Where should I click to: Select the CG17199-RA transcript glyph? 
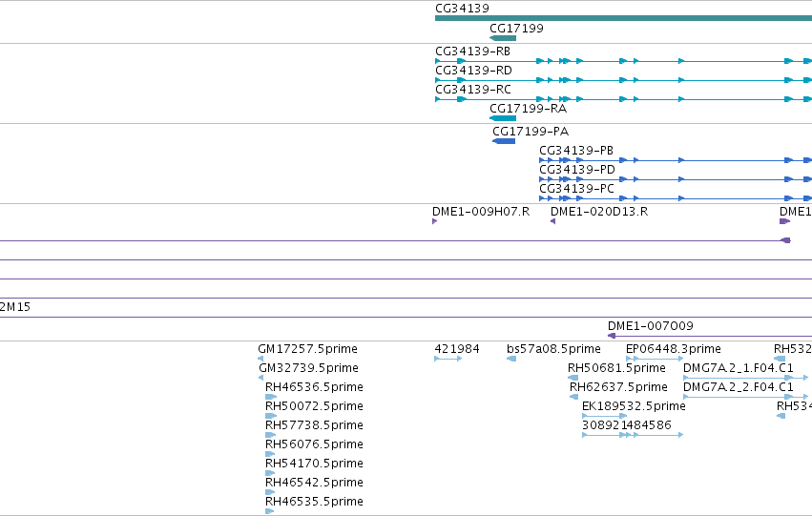click(503, 118)
